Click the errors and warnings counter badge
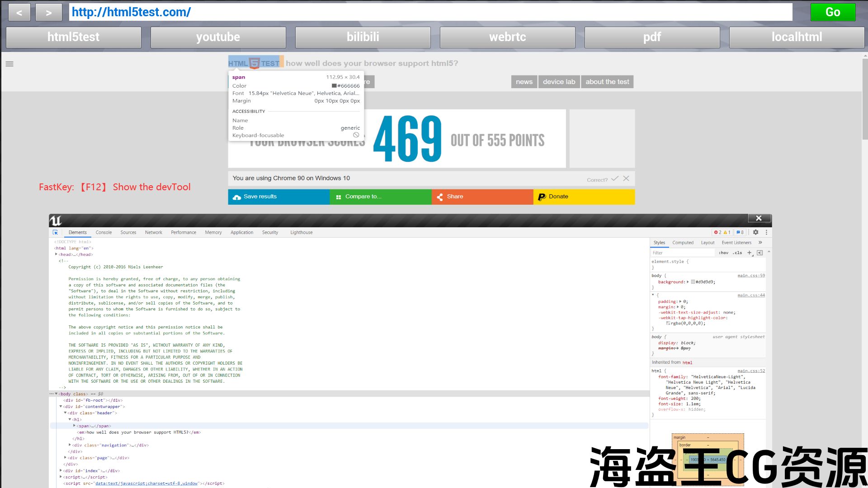The height and width of the screenshot is (488, 868). coord(722,232)
